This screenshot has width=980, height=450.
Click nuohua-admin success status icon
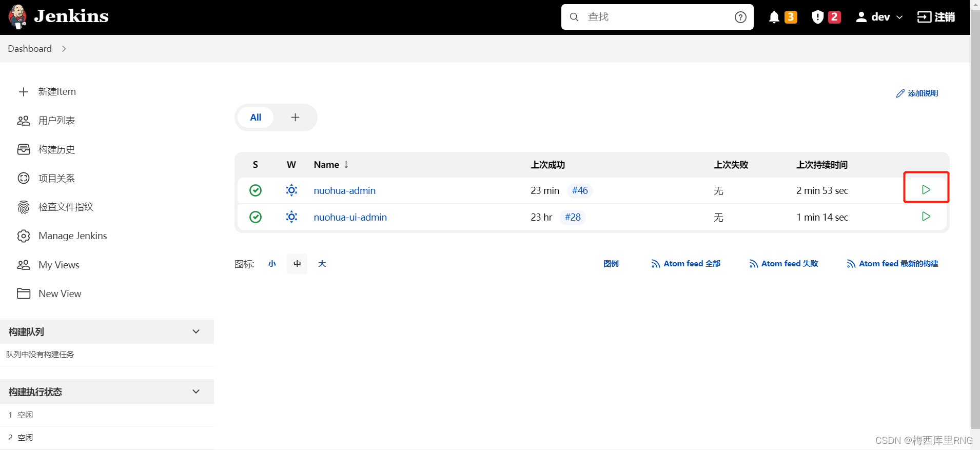click(256, 190)
